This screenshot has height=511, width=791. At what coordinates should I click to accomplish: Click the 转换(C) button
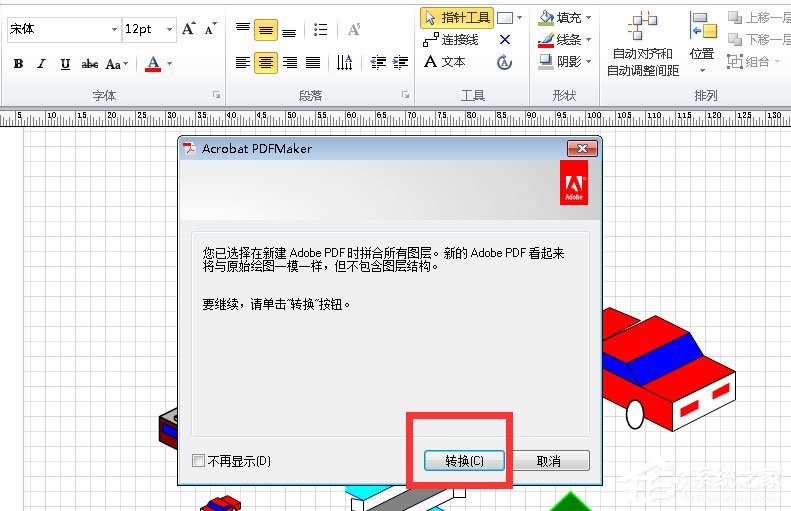[464, 461]
